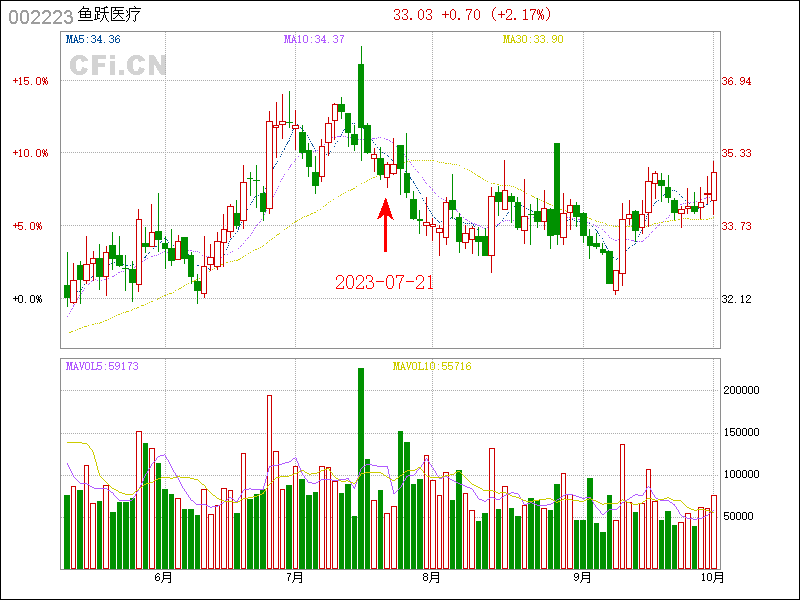Select the MA5:34.36 indicator label
The height and width of the screenshot is (600, 800).
(93, 39)
